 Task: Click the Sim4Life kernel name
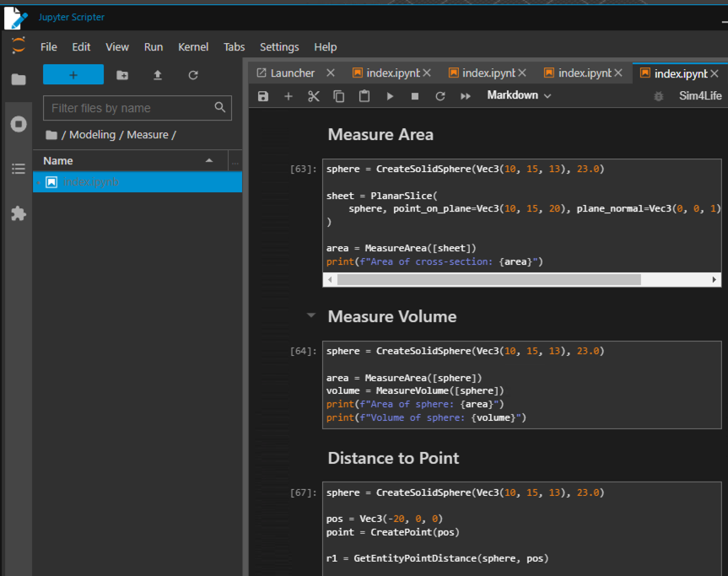pos(700,95)
